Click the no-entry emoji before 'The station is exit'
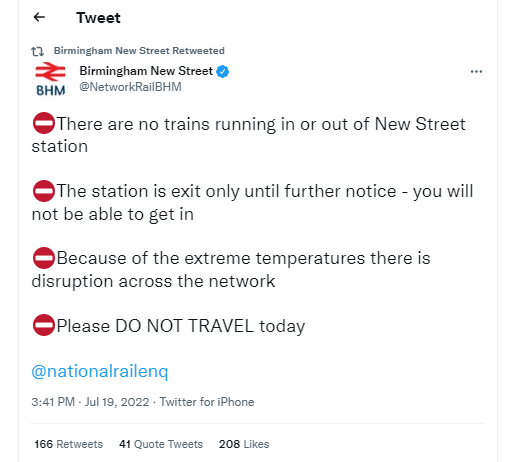The width and height of the screenshot is (513, 462). tap(44, 191)
